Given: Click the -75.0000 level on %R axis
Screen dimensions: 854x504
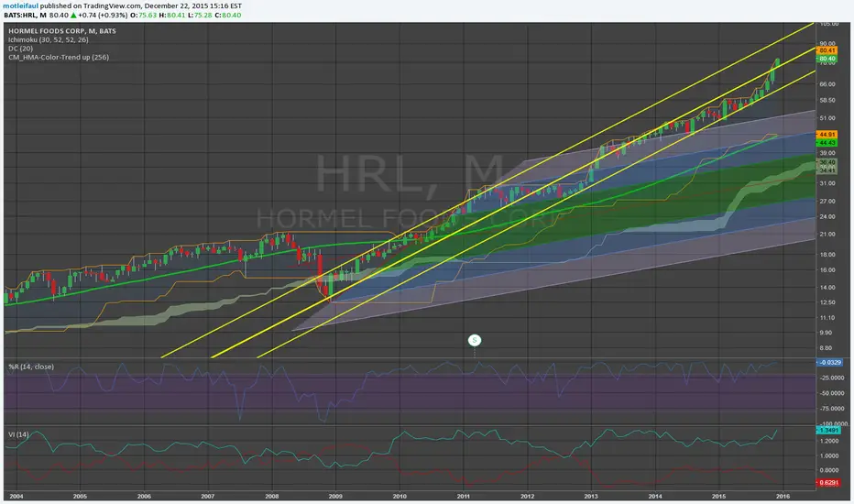Looking at the screenshot, I should (x=832, y=408).
